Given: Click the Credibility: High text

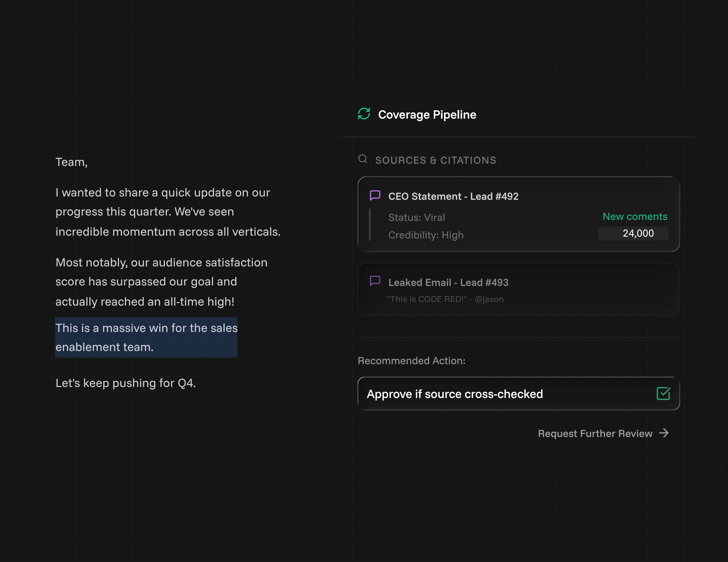Looking at the screenshot, I should click(x=426, y=235).
